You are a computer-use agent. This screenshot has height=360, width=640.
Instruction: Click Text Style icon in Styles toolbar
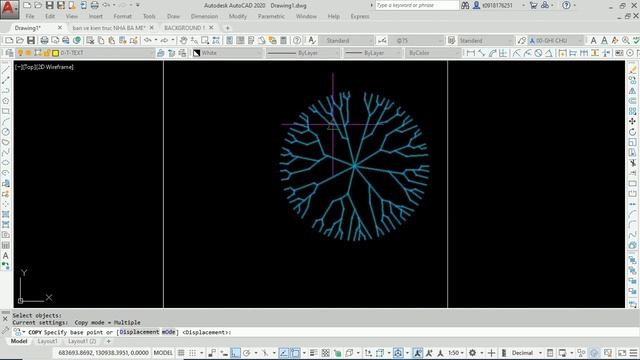tap(312, 40)
